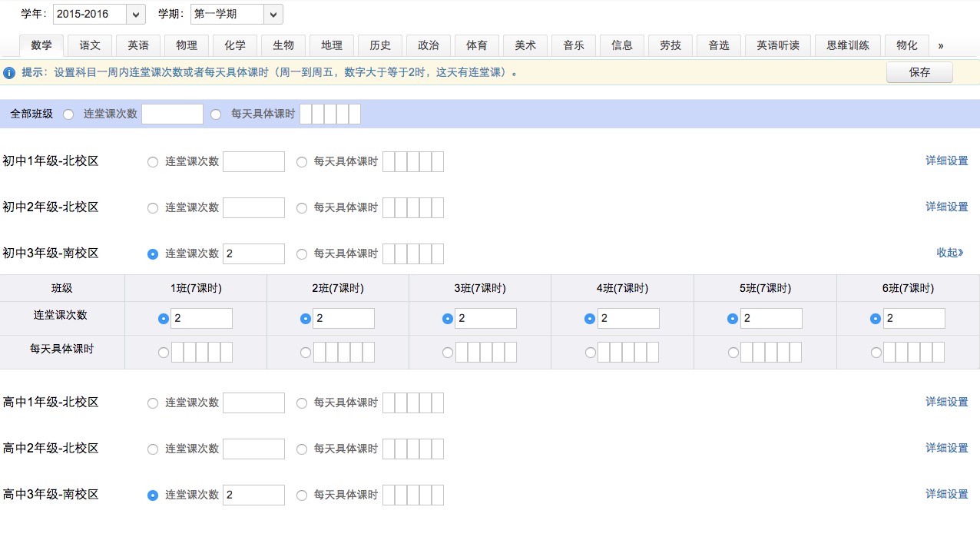Expand 详细设置 for 高中2年级-北校区
The width and height of the screenshot is (980, 550).
pos(947,448)
